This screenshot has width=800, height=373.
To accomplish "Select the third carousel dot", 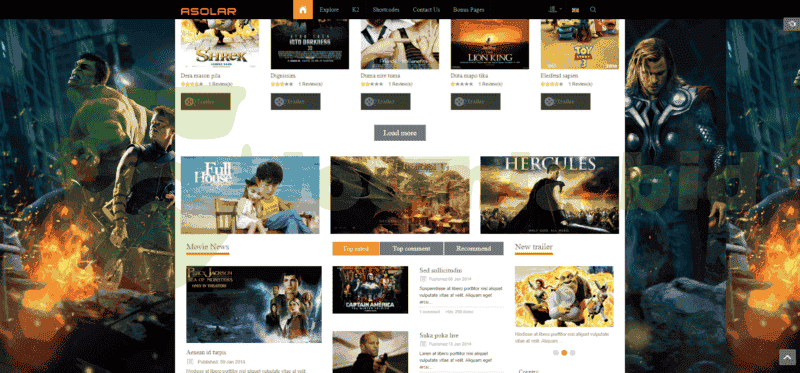I will [572, 353].
